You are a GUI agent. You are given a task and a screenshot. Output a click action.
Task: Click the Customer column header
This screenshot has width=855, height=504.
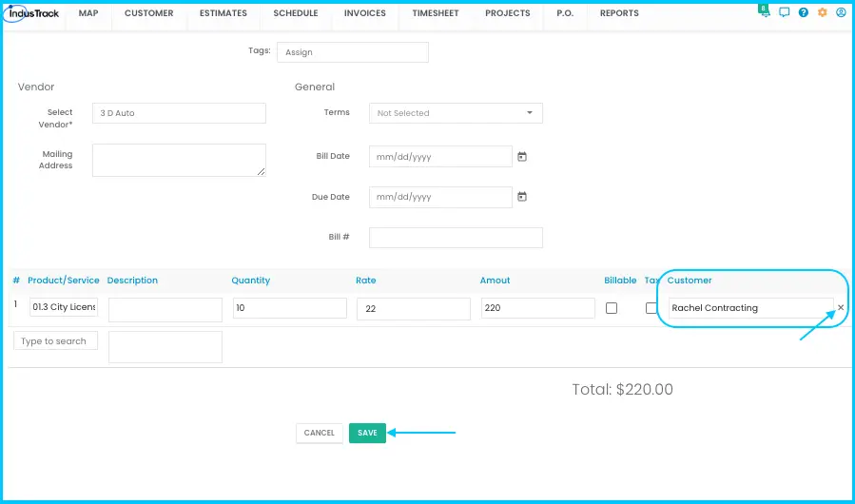tap(690, 281)
